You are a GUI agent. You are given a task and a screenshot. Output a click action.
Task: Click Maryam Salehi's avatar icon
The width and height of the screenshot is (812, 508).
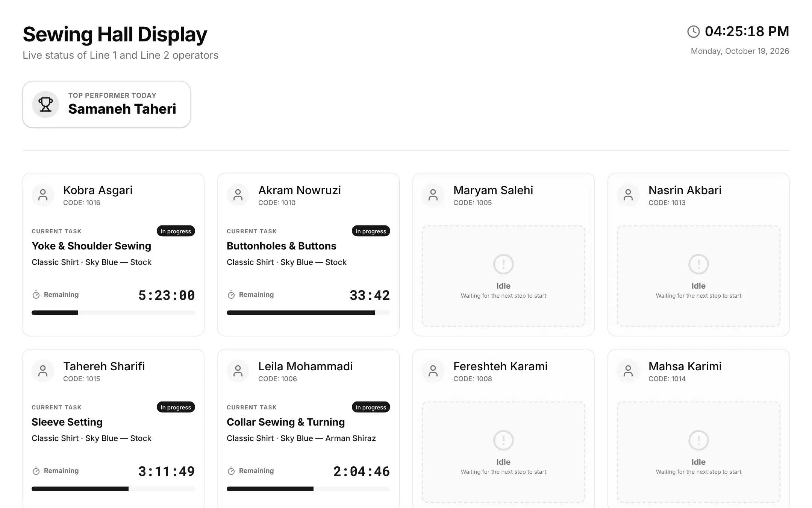click(433, 195)
